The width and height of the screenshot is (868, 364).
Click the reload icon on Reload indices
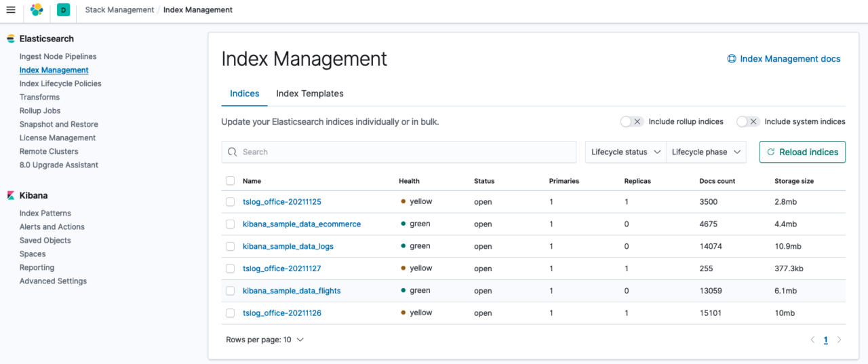[771, 152]
